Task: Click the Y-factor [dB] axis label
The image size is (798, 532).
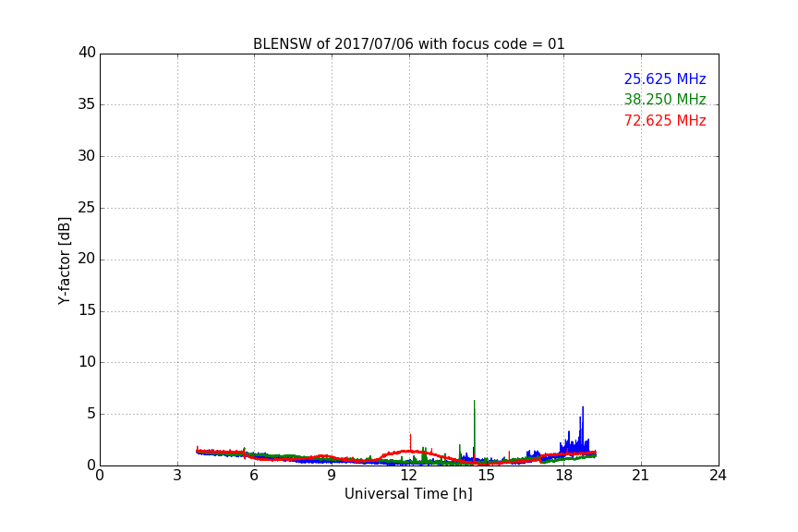Action: point(64,260)
